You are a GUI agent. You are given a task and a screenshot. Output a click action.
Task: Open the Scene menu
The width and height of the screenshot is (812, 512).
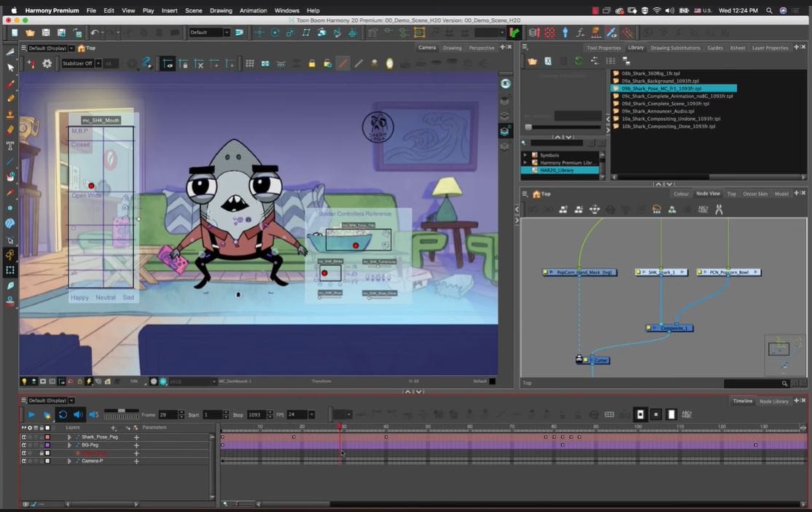pos(194,10)
